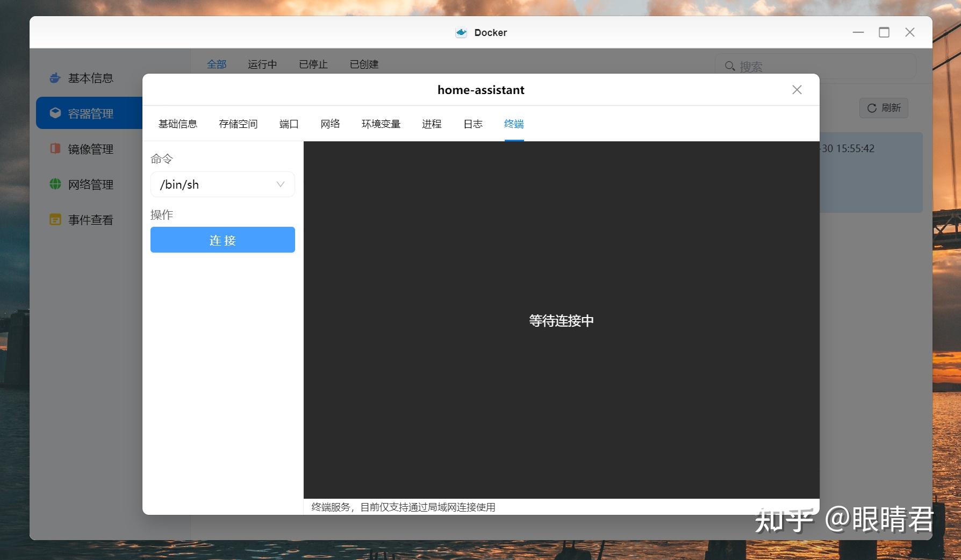Image resolution: width=961 pixels, height=560 pixels.
Task: Click the 刷新 refresh button
Action: (884, 108)
